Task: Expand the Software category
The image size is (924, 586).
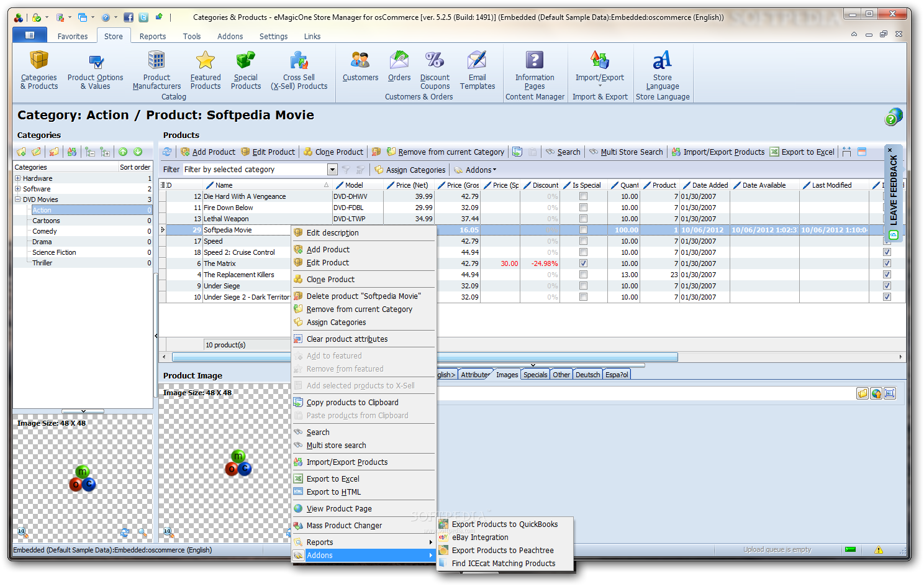Action: (18, 189)
